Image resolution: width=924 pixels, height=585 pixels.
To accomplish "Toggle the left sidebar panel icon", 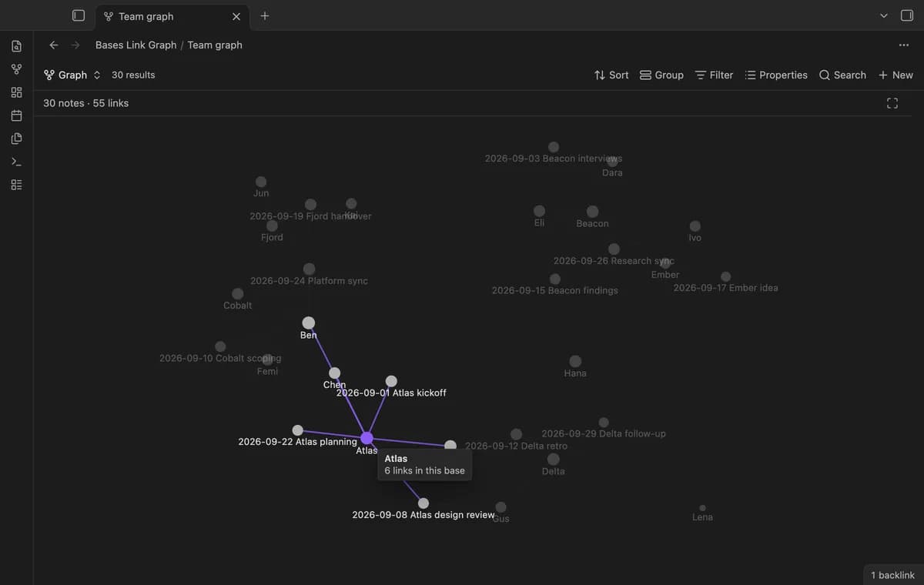I will coord(78,15).
